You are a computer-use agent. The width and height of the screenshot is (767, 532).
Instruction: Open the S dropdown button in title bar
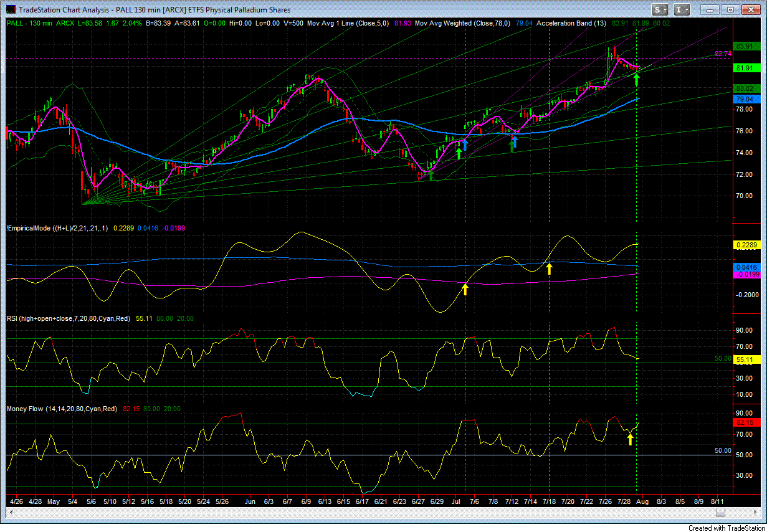point(660,10)
